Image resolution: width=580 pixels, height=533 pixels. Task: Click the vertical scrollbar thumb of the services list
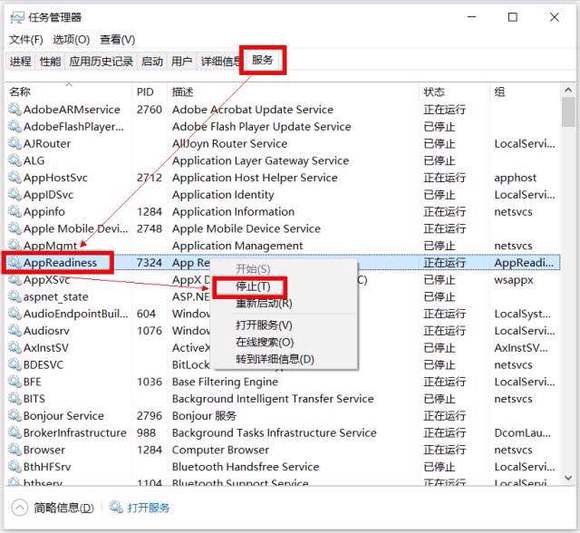click(x=569, y=112)
